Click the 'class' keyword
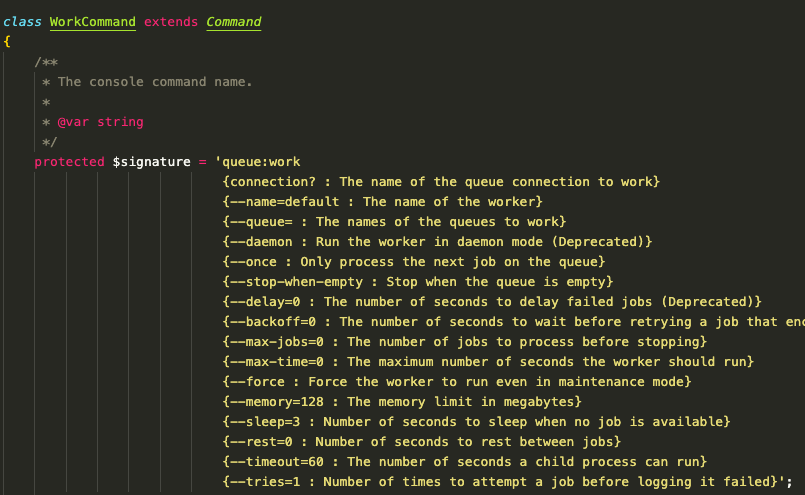This screenshot has width=805, height=495. point(20,22)
